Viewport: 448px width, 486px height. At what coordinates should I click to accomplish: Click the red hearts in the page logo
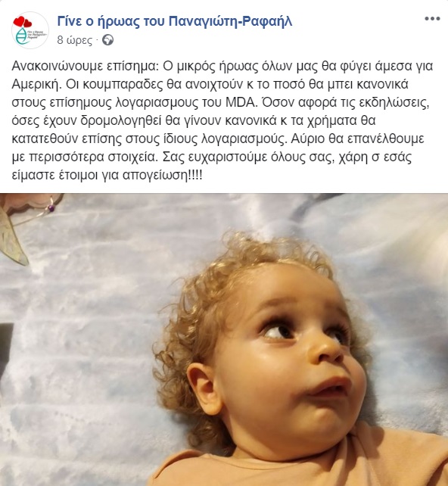click(x=22, y=22)
